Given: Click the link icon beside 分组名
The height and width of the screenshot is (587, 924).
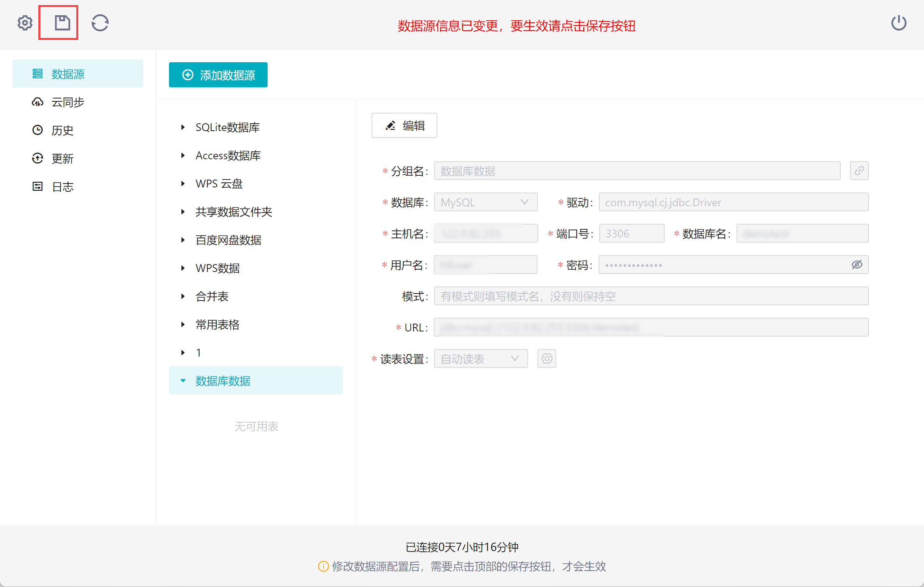Looking at the screenshot, I should (x=859, y=171).
